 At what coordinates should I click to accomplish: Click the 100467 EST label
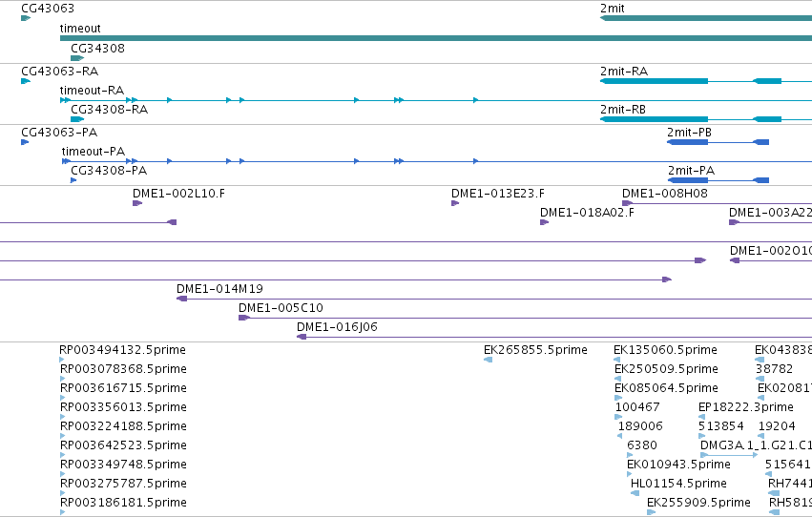point(637,407)
